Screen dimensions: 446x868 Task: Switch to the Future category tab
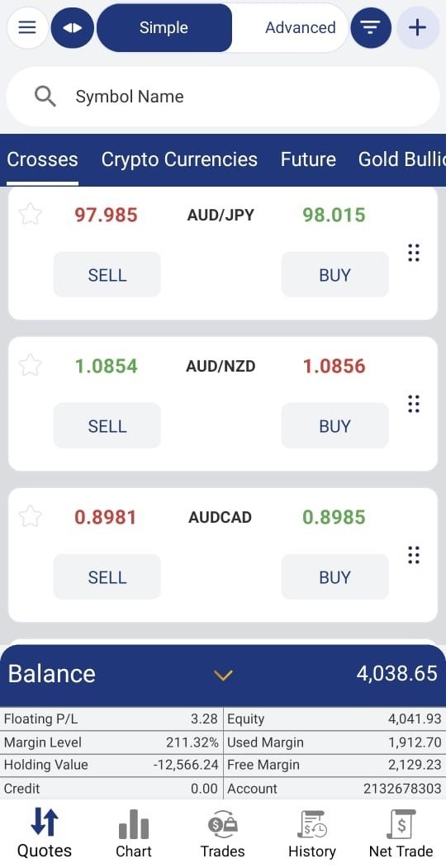[x=308, y=159]
